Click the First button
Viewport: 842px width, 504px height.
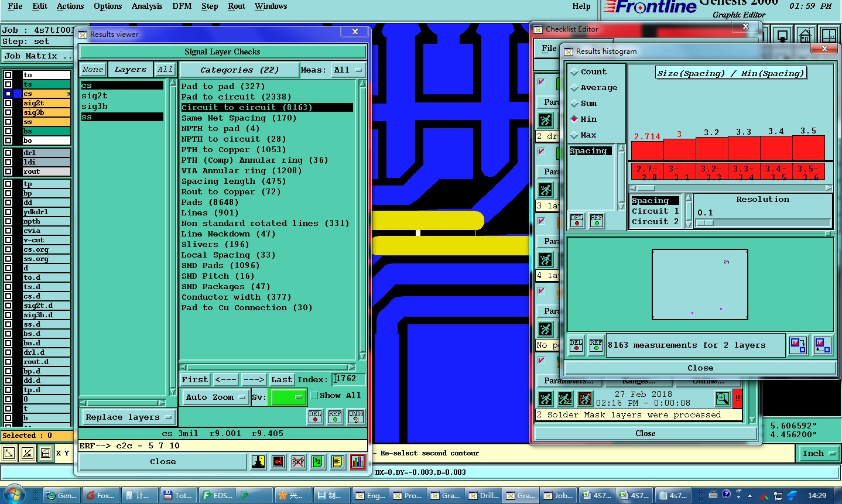(194, 380)
